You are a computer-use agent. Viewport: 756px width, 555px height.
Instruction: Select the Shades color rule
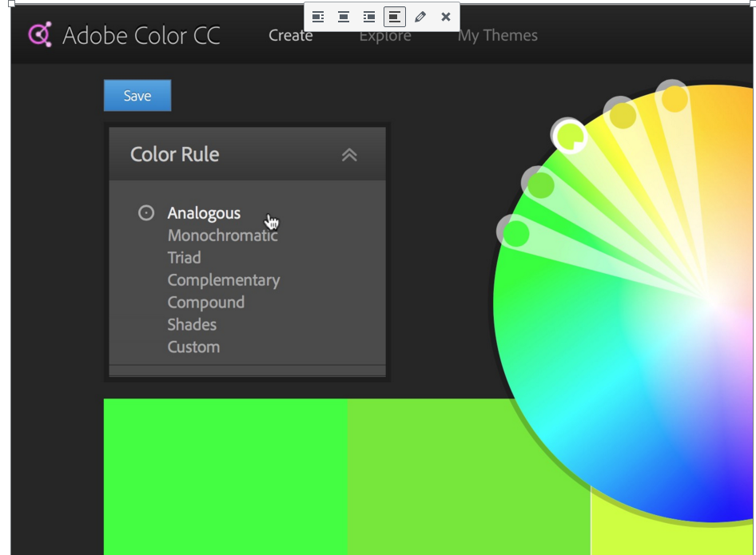click(x=192, y=325)
